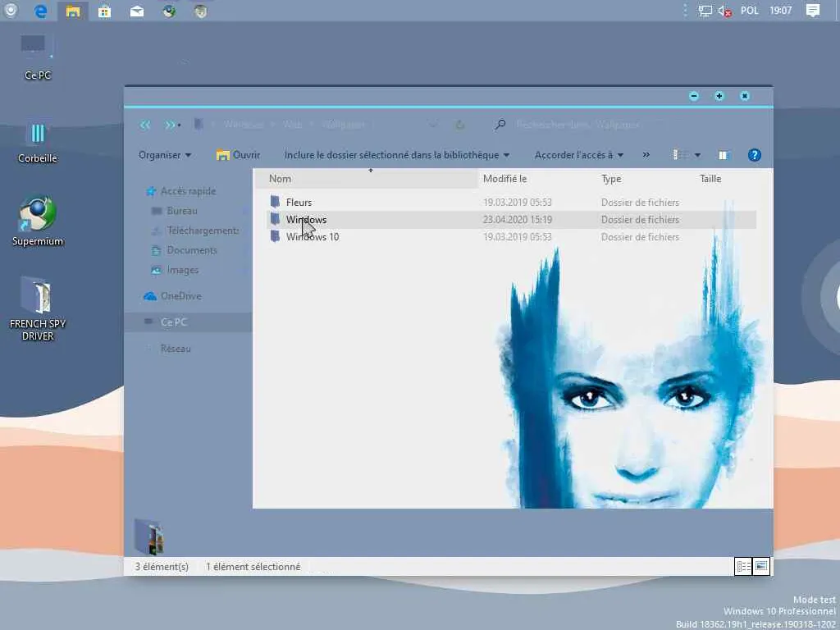Open the 19:07 clock flyout
The width and height of the screenshot is (840, 630).
pyautogui.click(x=781, y=11)
